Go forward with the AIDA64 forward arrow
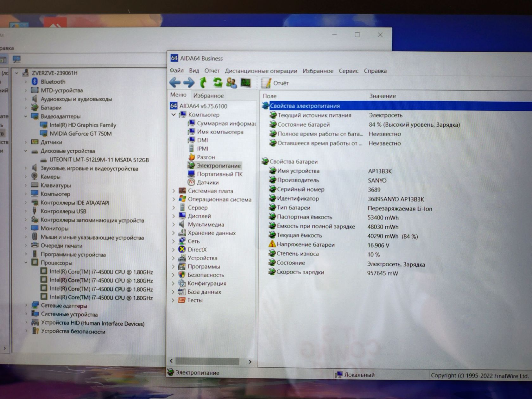Screen dimensions: 532x399 [189, 83]
